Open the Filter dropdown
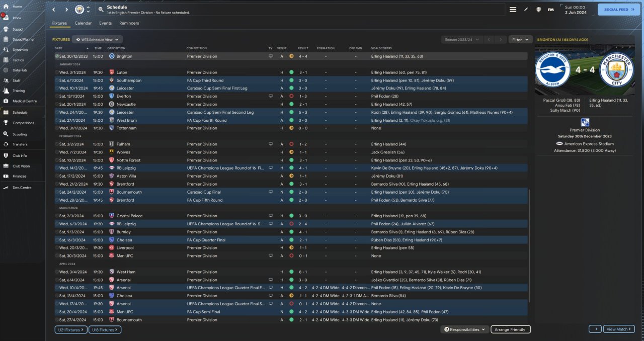This screenshot has height=341, width=644. pos(520,39)
